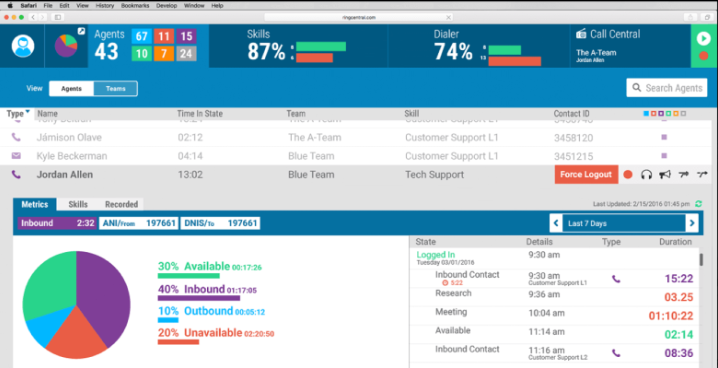
Task: Toggle the green status filter square
Action: [x=668, y=114]
